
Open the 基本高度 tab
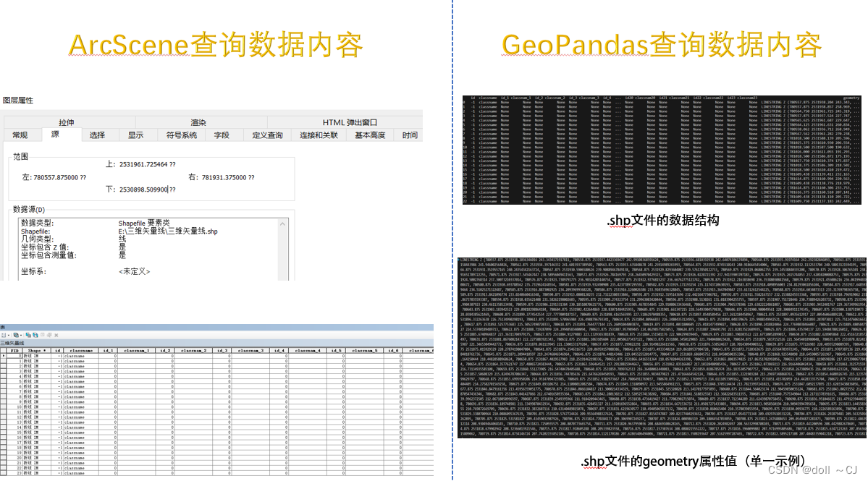370,135
